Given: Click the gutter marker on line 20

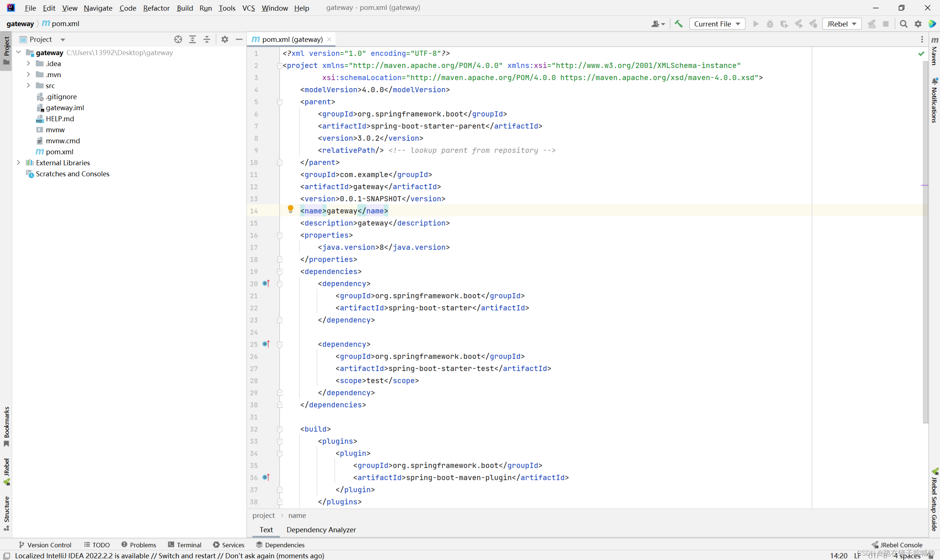Looking at the screenshot, I should pyautogui.click(x=266, y=283).
